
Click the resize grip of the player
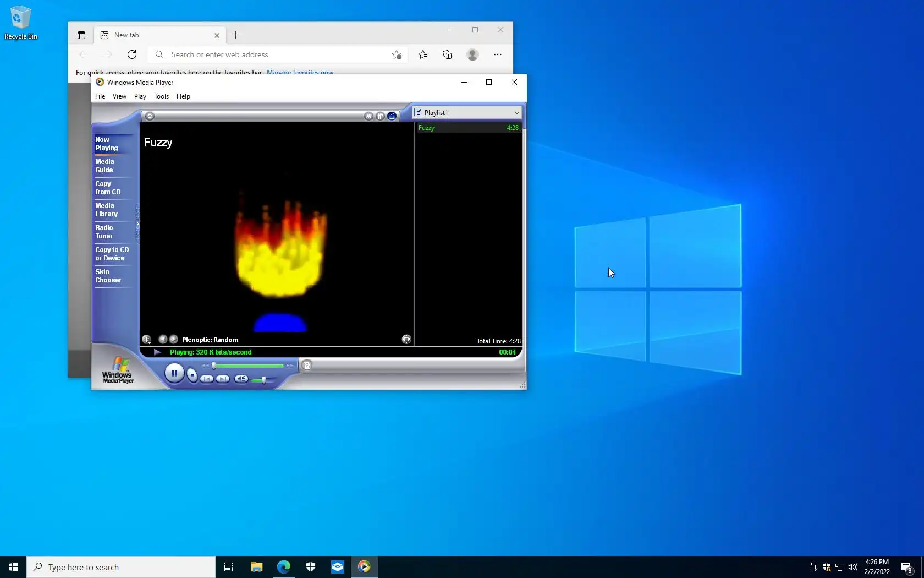pyautogui.click(x=522, y=385)
